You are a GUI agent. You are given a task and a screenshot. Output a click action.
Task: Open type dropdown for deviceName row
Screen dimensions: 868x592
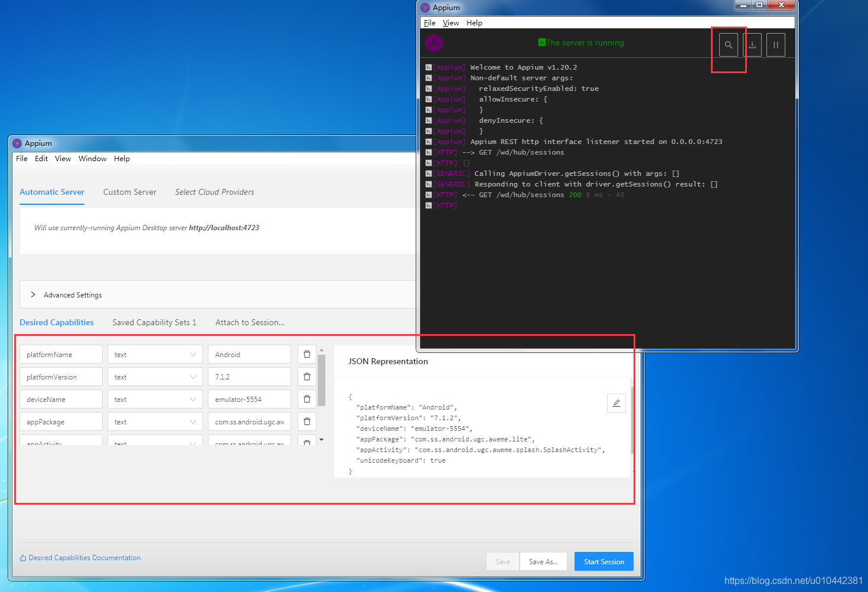[155, 399]
